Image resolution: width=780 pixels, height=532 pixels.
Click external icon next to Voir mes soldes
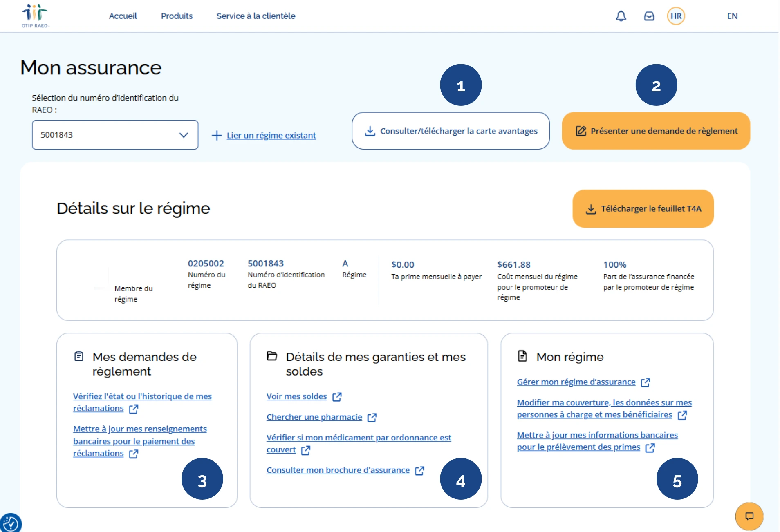click(x=337, y=397)
